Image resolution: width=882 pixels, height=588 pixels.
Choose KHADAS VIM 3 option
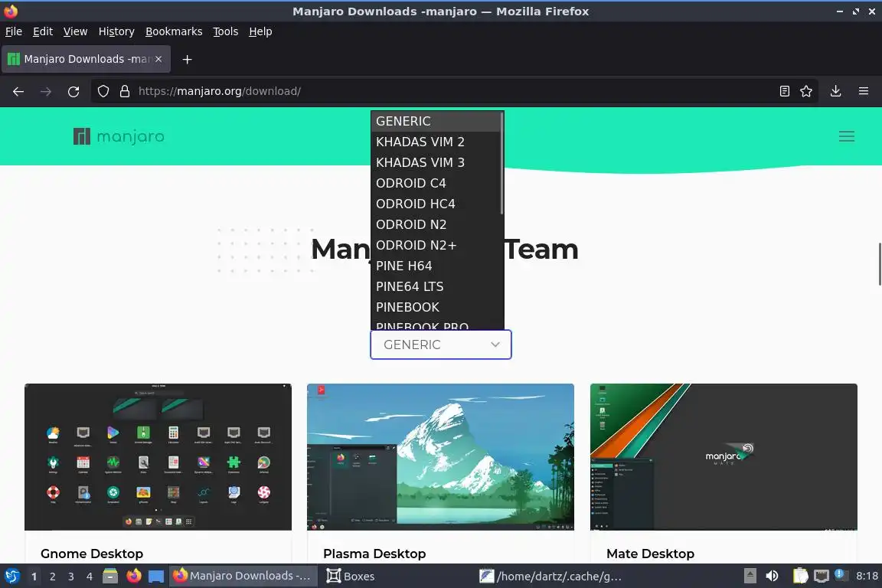(x=436, y=162)
